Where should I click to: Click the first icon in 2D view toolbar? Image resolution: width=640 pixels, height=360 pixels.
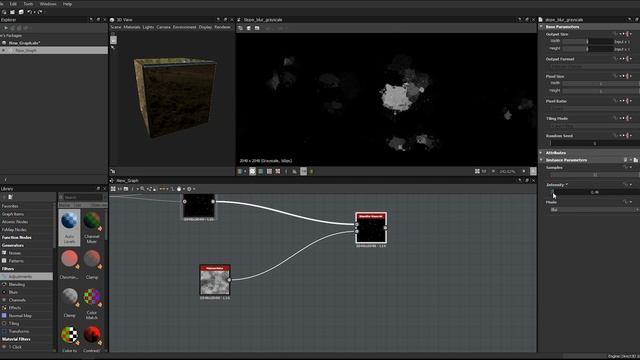pos(240,28)
